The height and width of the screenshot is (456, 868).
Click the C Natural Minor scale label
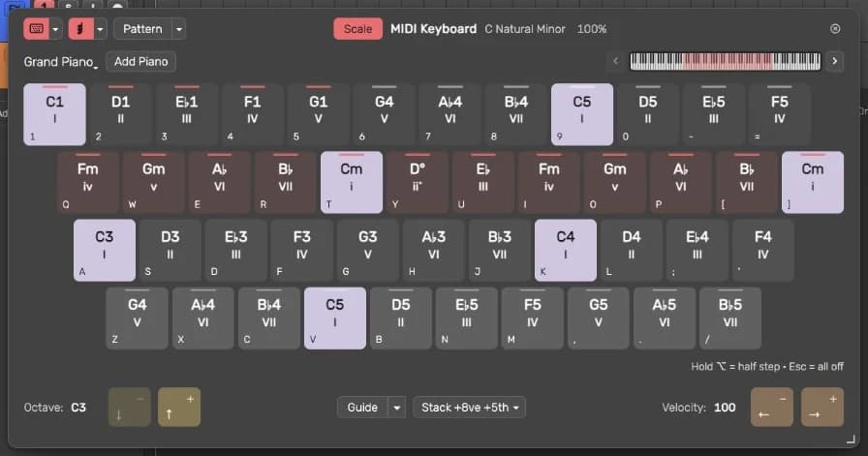[x=525, y=29]
